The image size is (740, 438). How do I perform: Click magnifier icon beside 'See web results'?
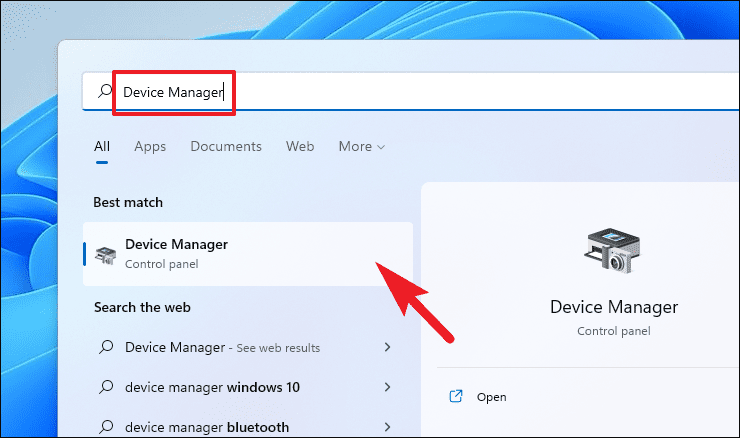(106, 347)
